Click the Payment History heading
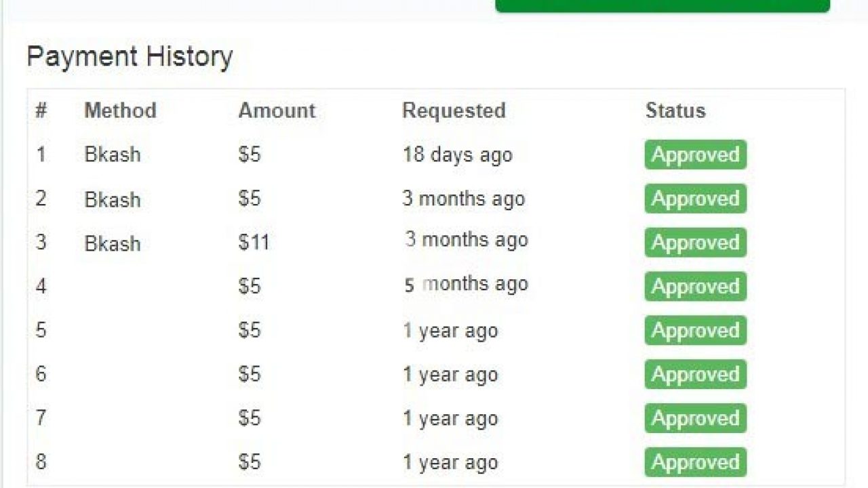The width and height of the screenshot is (868, 488). coord(130,56)
